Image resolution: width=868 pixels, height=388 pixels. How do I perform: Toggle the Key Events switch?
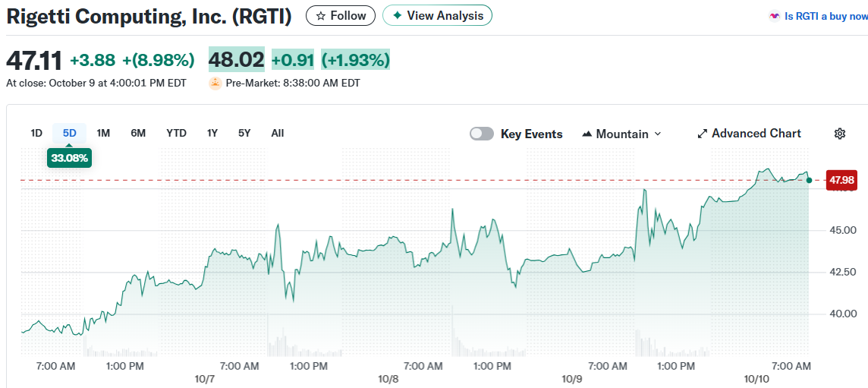[482, 134]
